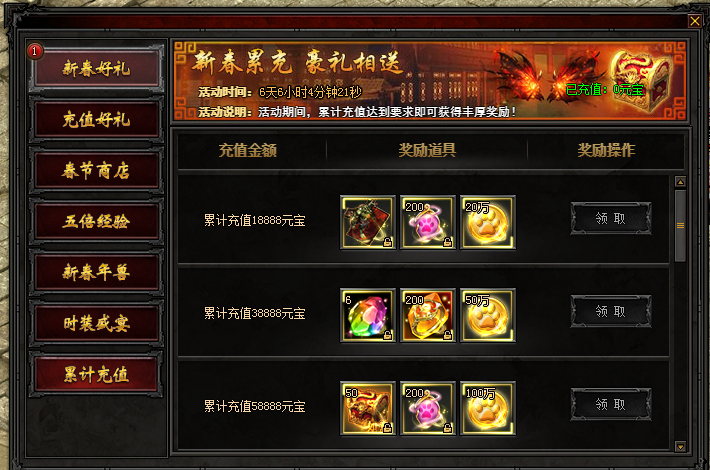The image size is (710, 470).
Task: Select the rainbow gem reward icon
Action: coord(368,315)
